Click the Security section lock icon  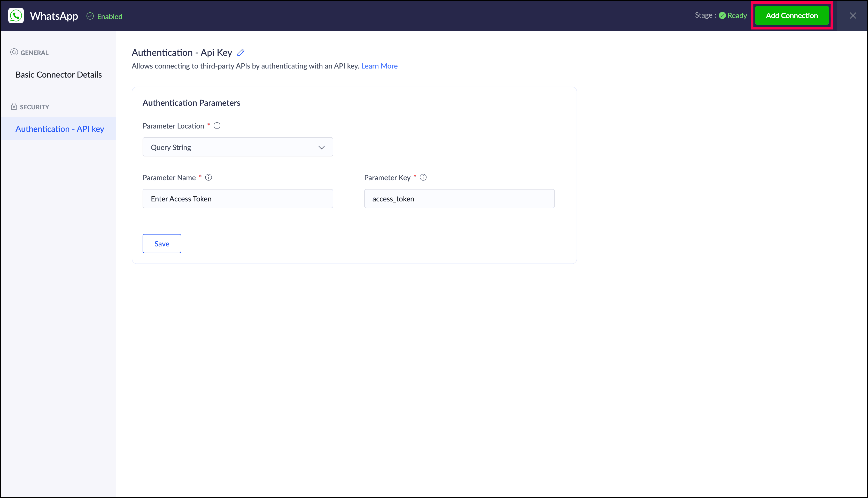pos(14,107)
